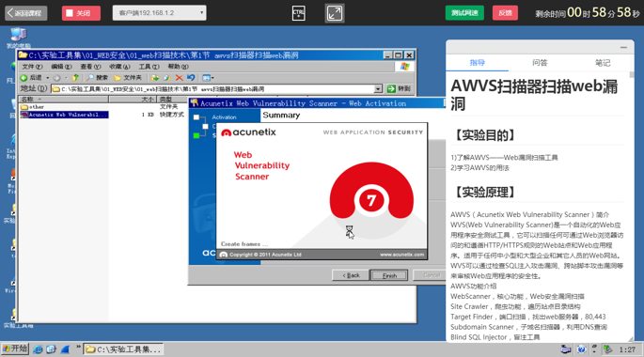Switch to the 问答 Q&A tab
644x357 pixels.
click(x=540, y=62)
